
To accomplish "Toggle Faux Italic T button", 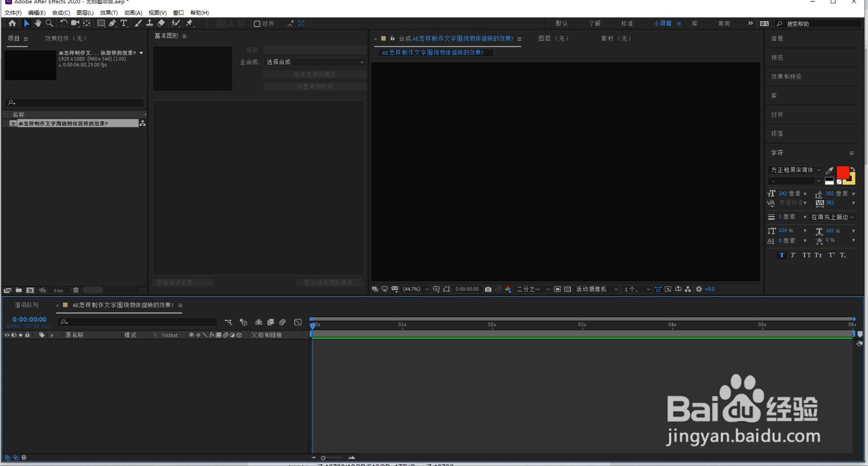I will click(x=793, y=255).
